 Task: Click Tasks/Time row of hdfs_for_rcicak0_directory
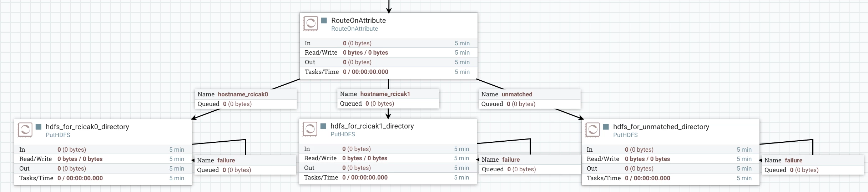pos(103,178)
